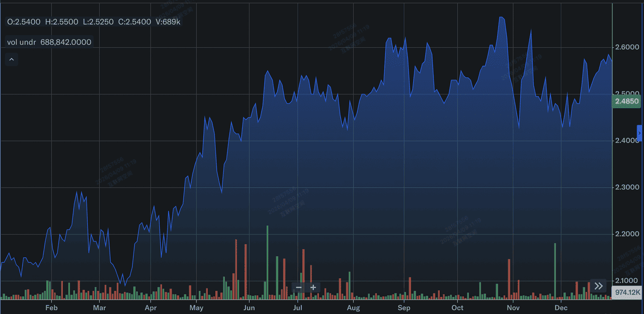Select the vol undr indicator label
Viewport: 644px width, 314px height.
22,42
